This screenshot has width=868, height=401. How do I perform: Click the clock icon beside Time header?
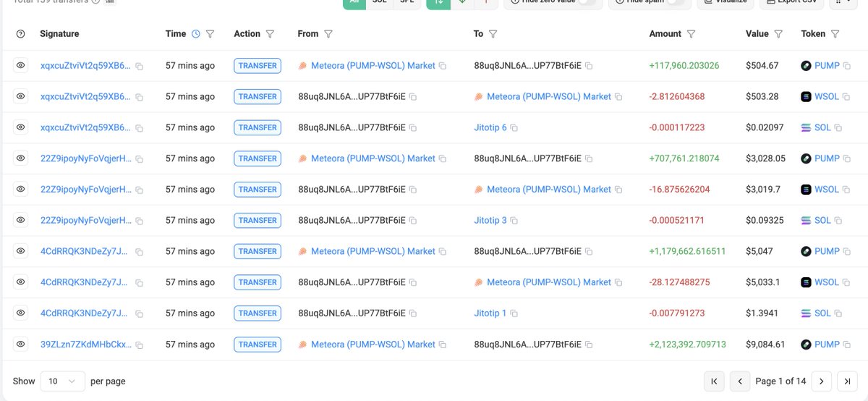[x=195, y=34]
